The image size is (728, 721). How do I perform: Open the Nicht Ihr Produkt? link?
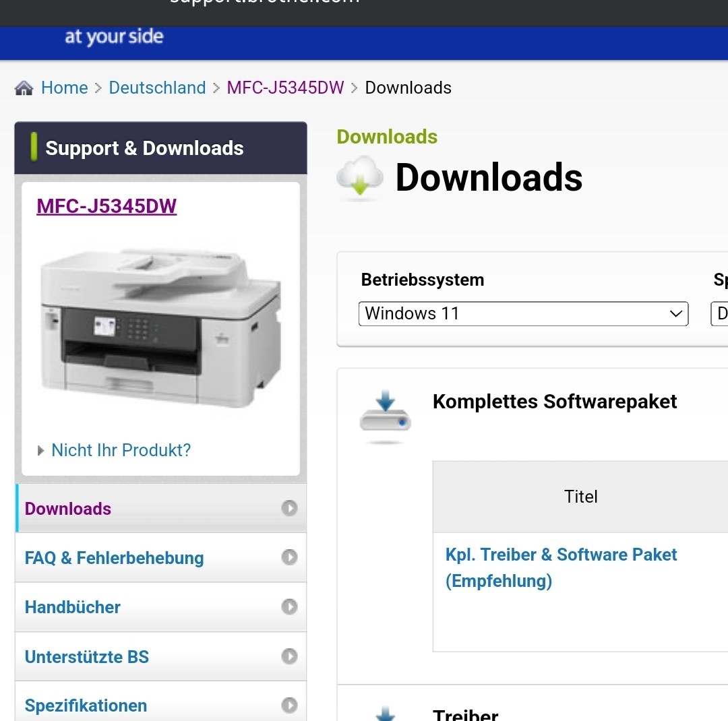pos(121,450)
